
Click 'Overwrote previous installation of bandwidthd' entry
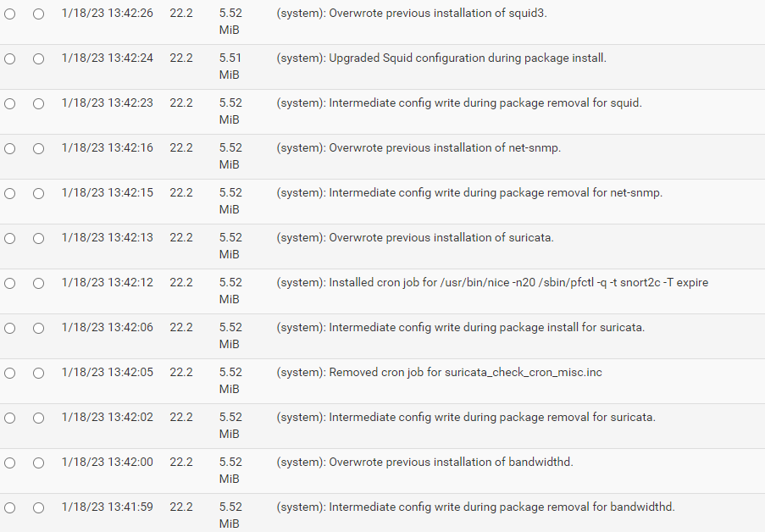(425, 463)
